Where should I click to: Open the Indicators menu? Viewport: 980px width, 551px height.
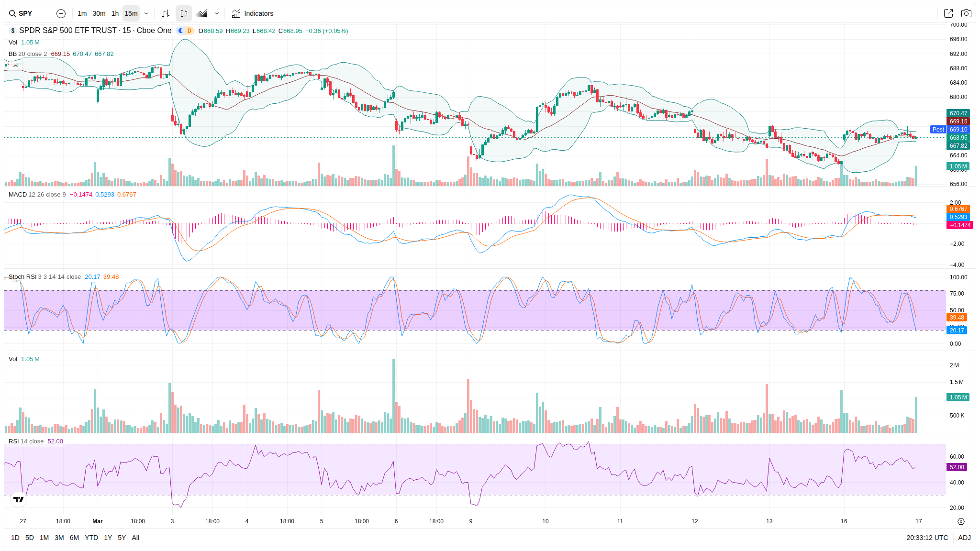tap(253, 13)
